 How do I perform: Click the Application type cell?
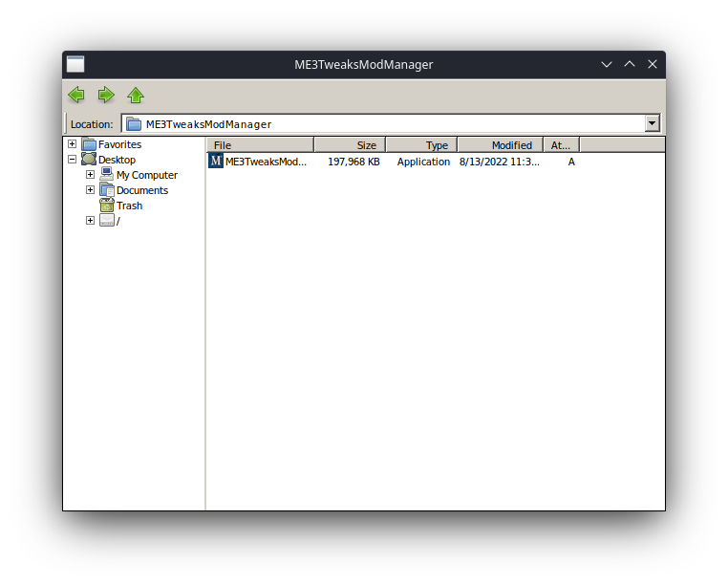[423, 162]
